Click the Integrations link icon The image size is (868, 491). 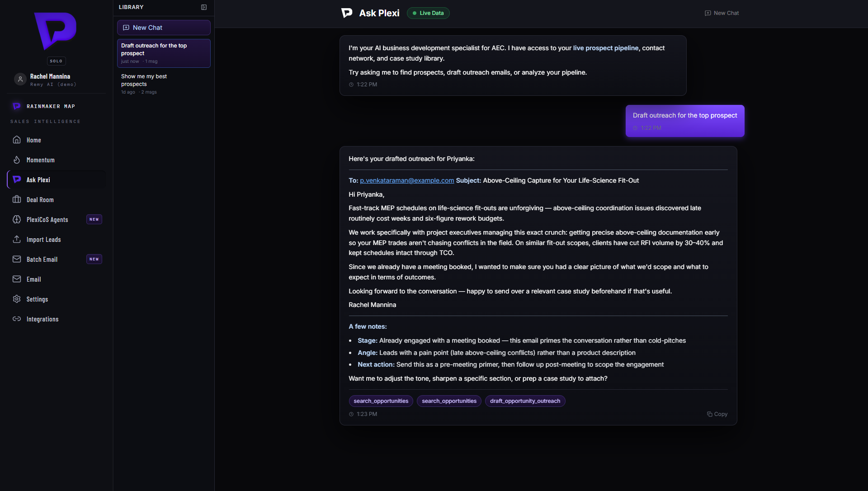[17, 319]
